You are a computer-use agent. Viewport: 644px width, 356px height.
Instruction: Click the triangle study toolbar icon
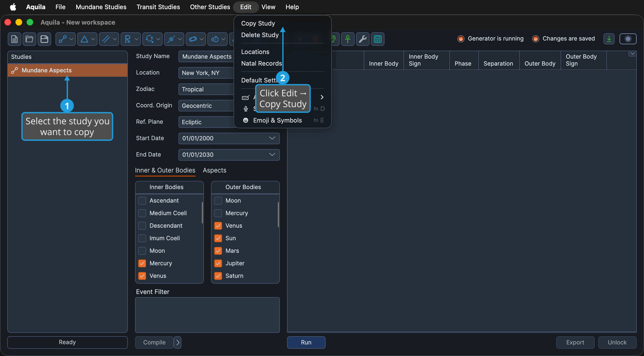(x=84, y=39)
